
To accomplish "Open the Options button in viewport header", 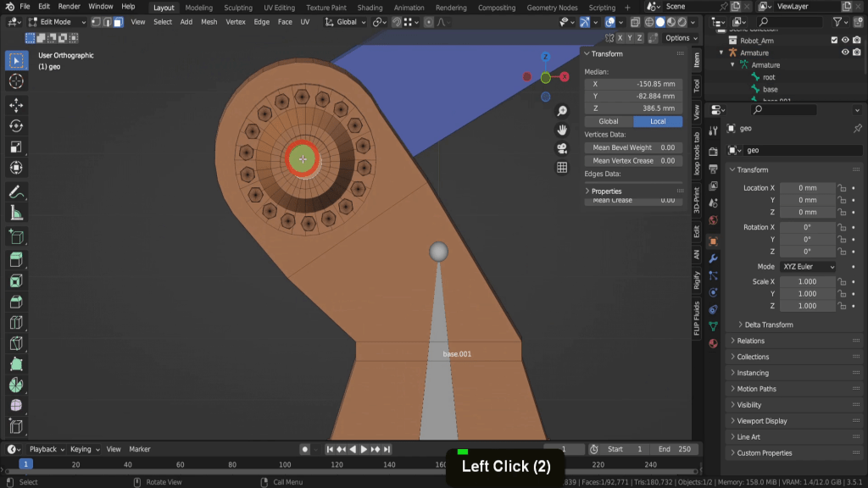I will [x=681, y=38].
